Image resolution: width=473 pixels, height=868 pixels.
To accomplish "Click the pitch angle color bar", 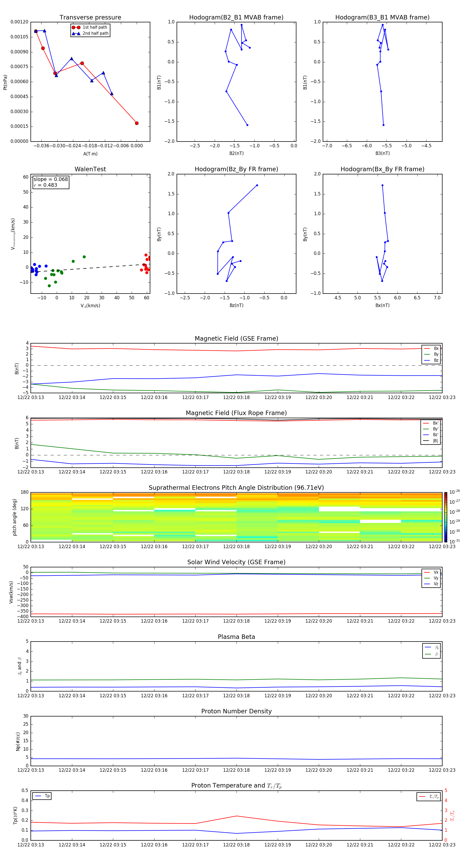I will 446,517.
